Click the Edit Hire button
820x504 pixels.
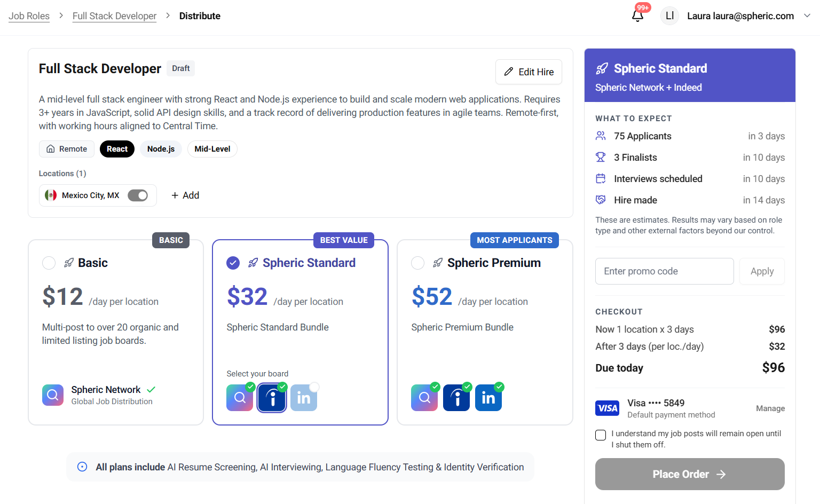pyautogui.click(x=529, y=72)
